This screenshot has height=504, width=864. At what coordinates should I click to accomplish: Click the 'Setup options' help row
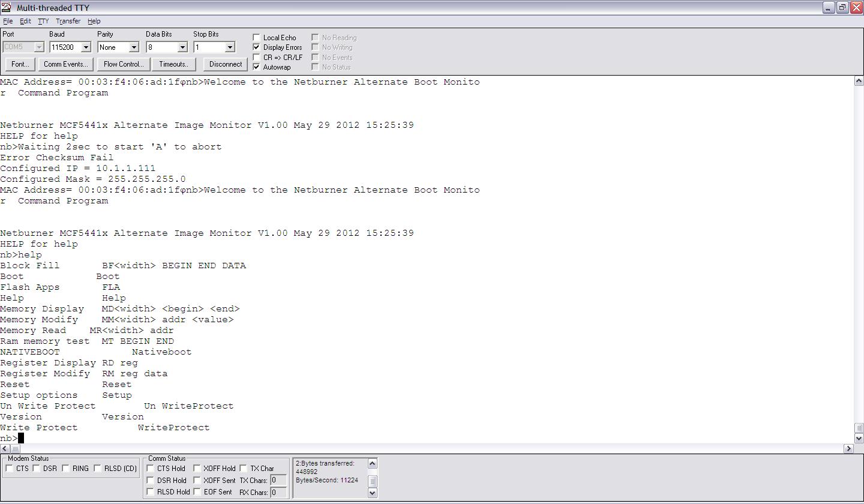(66, 395)
